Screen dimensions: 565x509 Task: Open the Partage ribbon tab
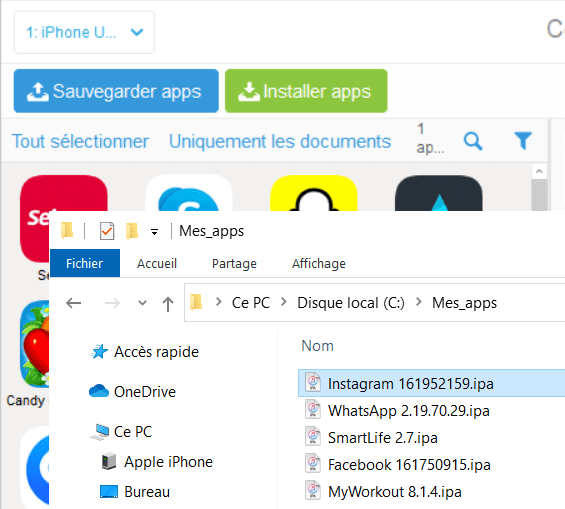[234, 263]
